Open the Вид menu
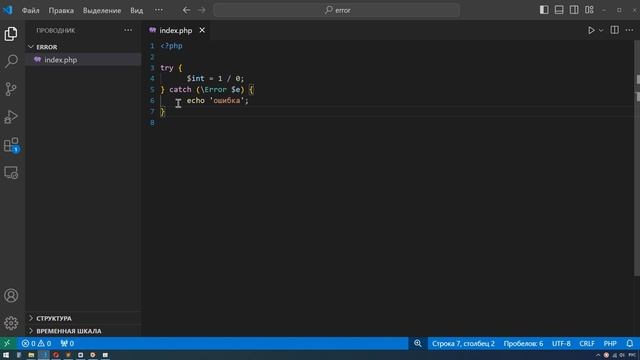This screenshot has height=360, width=640. pos(137,11)
